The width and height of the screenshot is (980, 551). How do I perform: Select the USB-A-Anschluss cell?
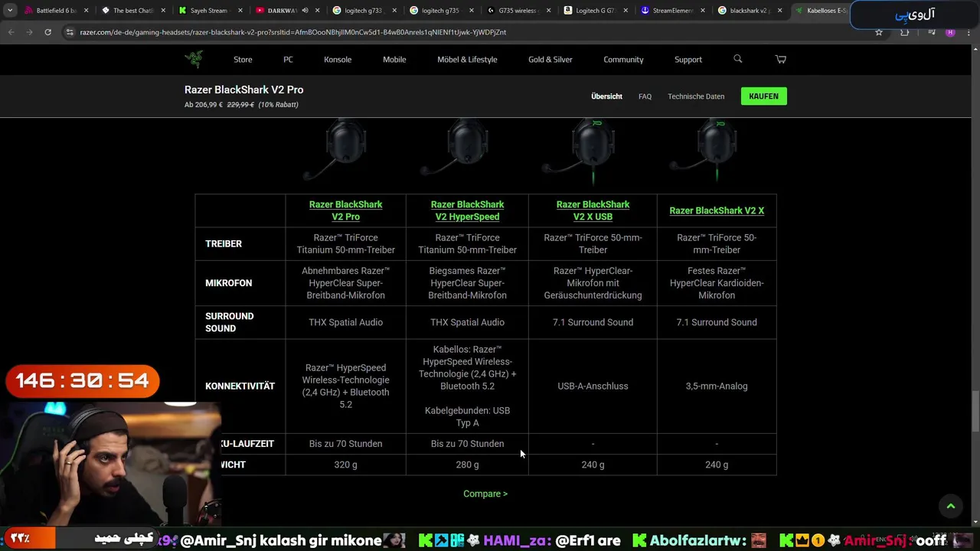pyautogui.click(x=593, y=386)
